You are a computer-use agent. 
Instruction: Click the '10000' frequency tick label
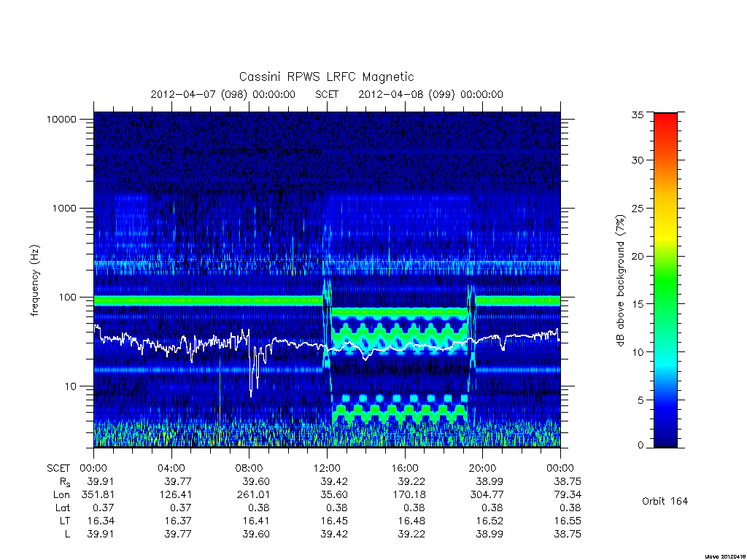click(x=61, y=119)
